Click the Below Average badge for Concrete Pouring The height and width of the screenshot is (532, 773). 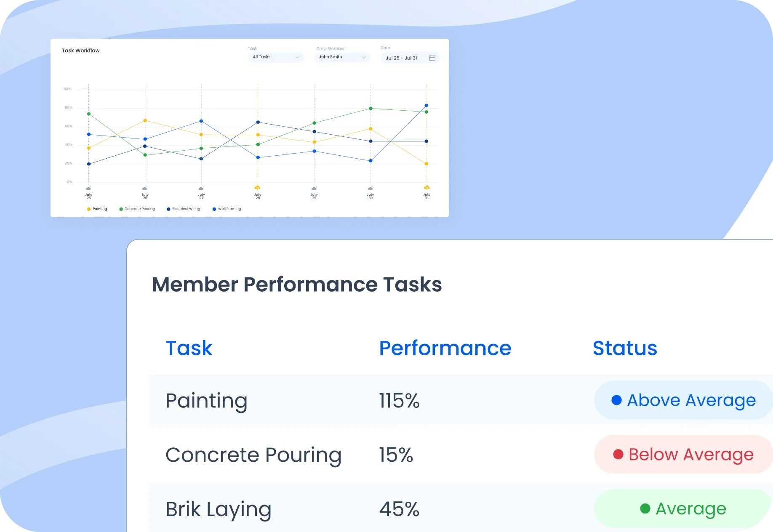pyautogui.click(x=682, y=454)
